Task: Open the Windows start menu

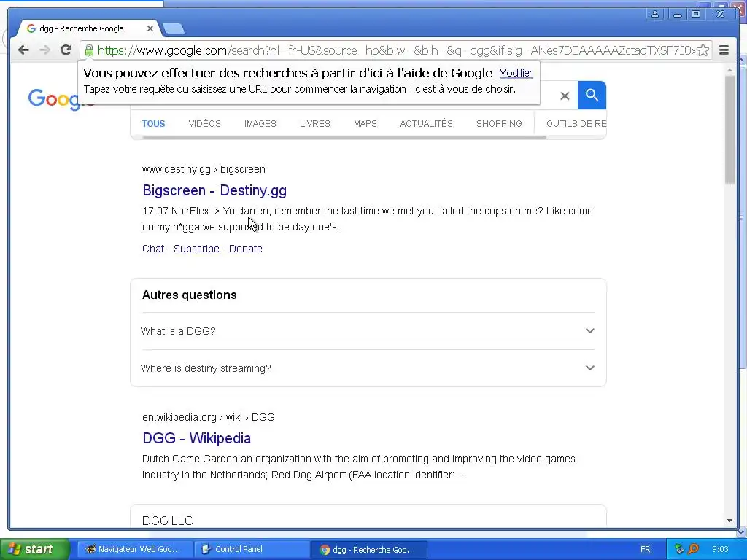Action: point(34,549)
